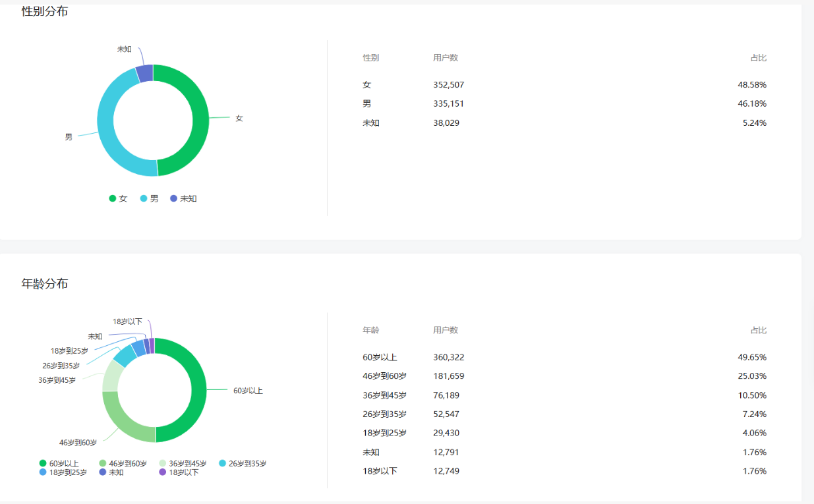
Task: Toggle the 18岁以下 legend entry
Action: tap(179, 472)
